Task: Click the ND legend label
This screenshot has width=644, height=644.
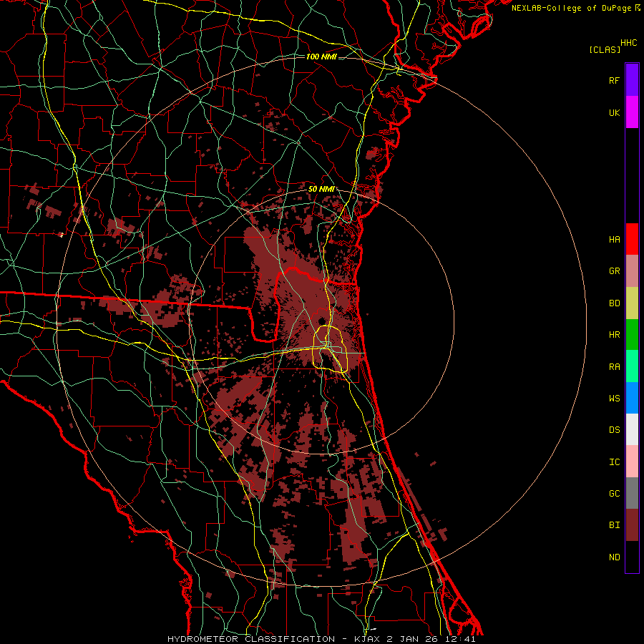Action: (614, 557)
